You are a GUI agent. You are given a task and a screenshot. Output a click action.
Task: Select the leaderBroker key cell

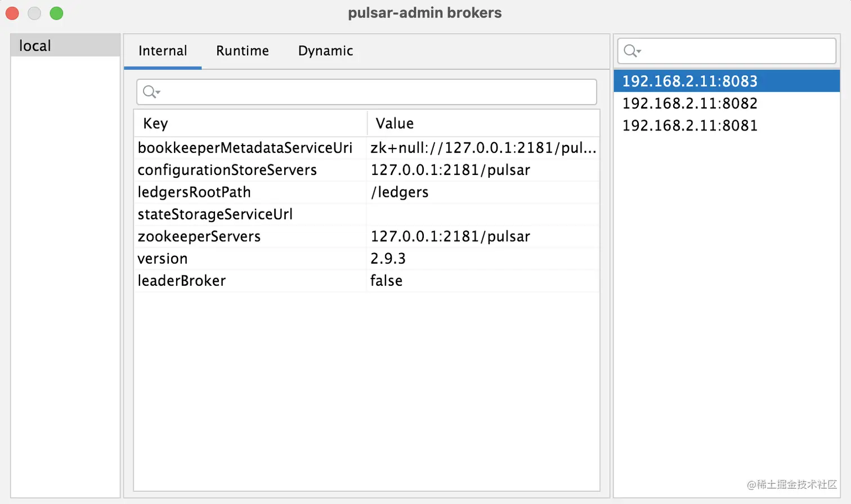pyautogui.click(x=250, y=281)
